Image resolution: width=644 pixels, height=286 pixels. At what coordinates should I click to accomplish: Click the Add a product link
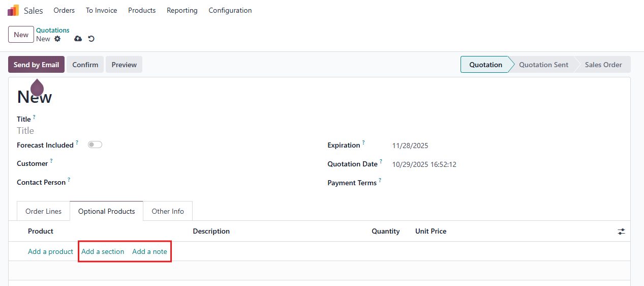(50, 251)
